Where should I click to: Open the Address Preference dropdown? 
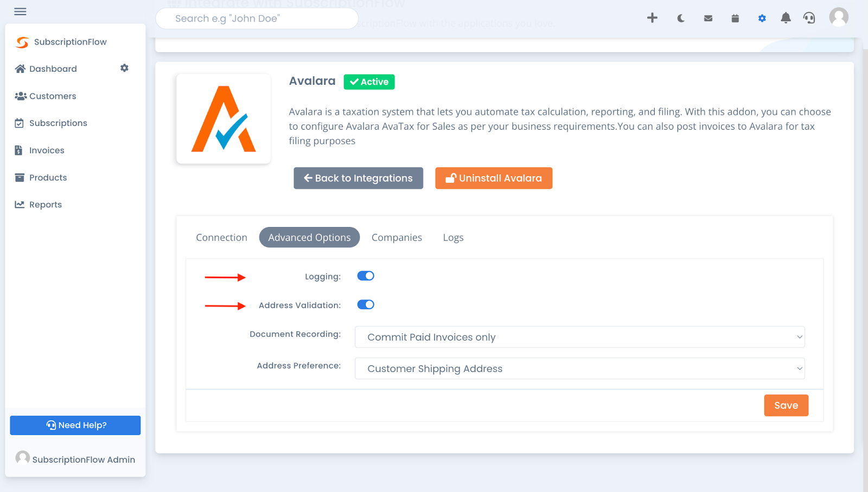pos(579,368)
